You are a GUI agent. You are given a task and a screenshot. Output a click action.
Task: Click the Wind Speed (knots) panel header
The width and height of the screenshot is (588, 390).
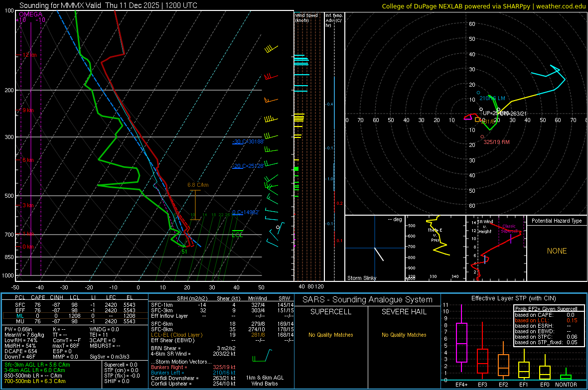click(306, 17)
